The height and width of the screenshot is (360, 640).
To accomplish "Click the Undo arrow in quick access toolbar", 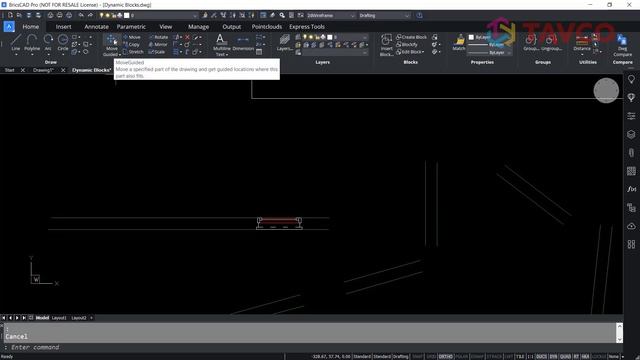I will [x=81, y=15].
